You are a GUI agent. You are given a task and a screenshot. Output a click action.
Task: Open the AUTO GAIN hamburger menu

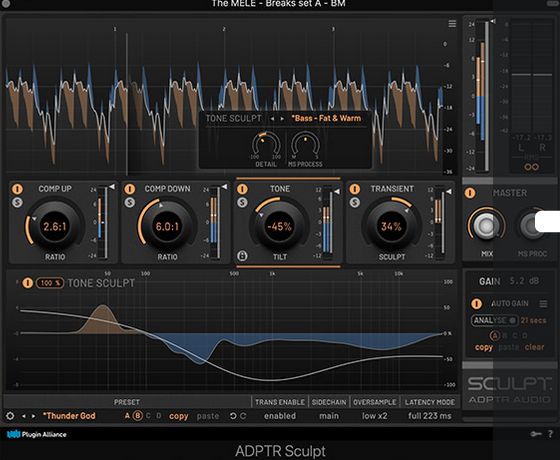point(543,304)
